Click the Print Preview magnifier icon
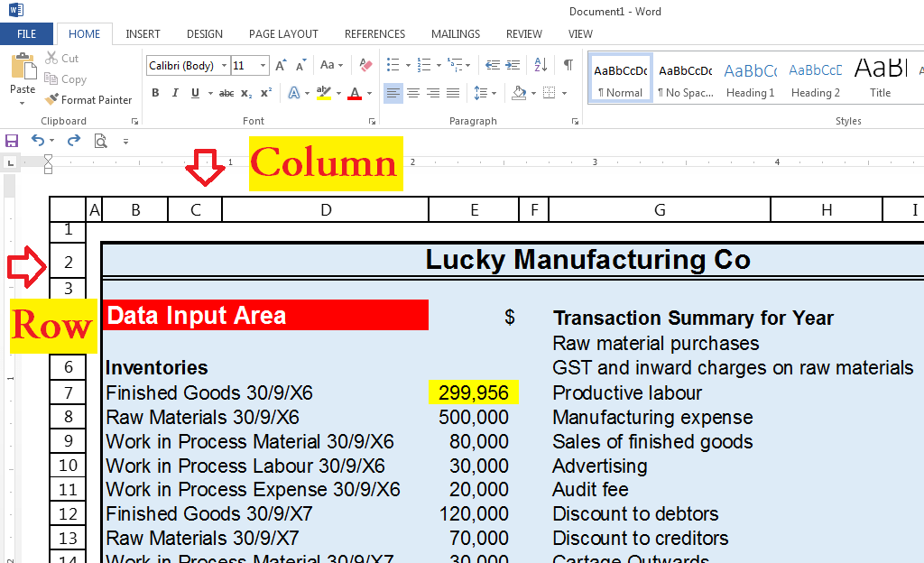 (x=101, y=141)
